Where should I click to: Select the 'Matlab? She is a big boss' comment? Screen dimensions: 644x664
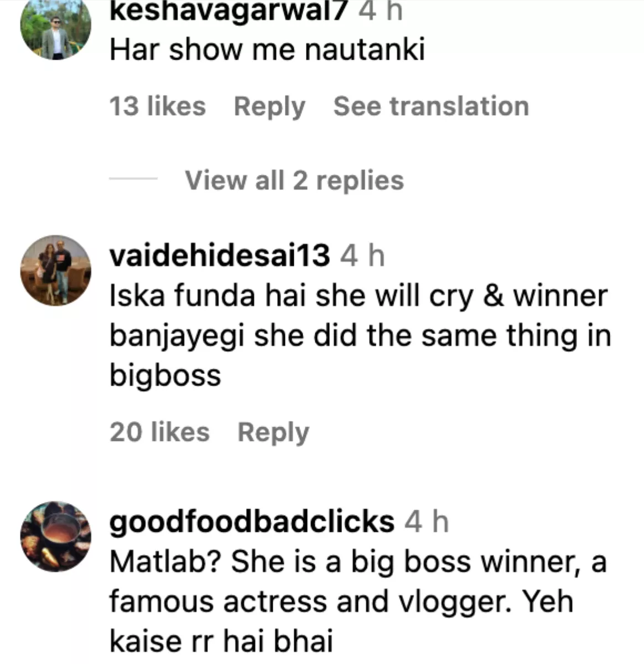tap(358, 601)
